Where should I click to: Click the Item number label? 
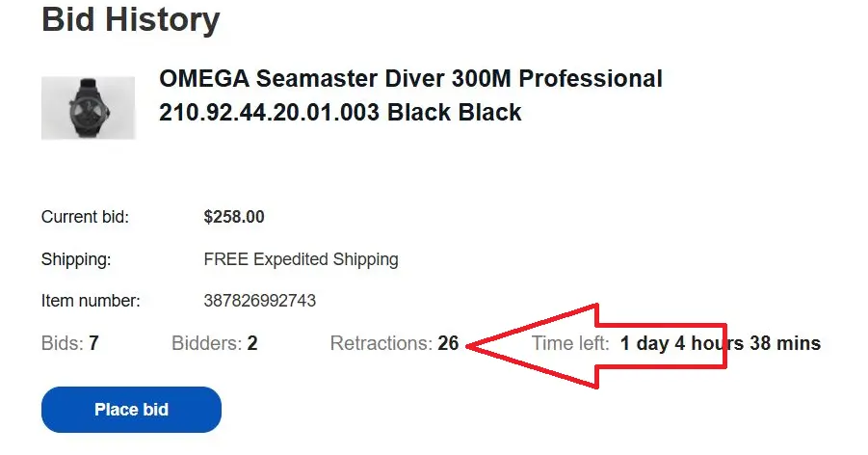[91, 301]
